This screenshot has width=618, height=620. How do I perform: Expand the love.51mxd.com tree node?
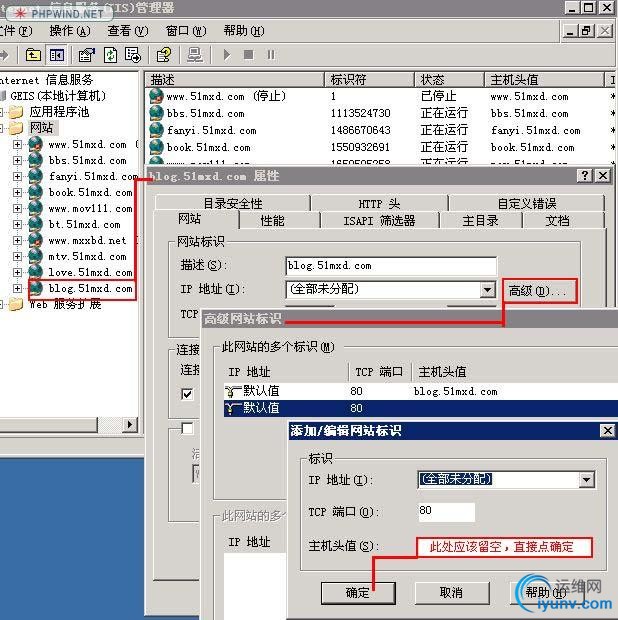tap(17, 272)
